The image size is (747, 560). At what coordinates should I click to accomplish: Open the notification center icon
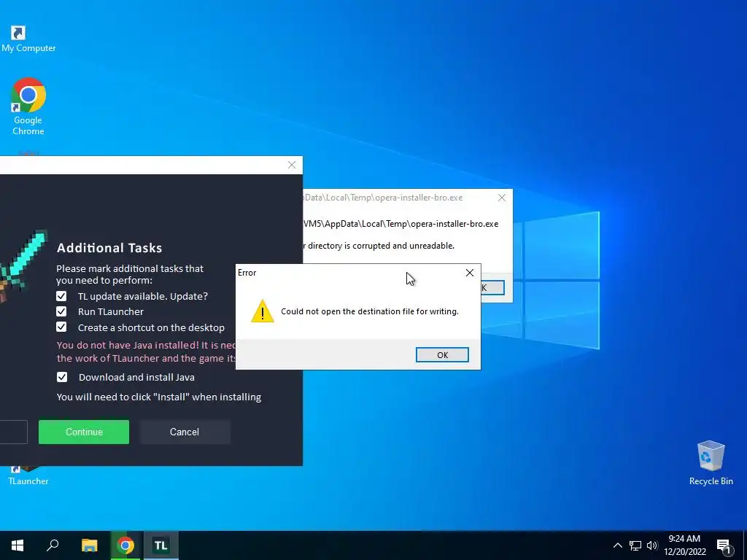[x=724, y=547]
